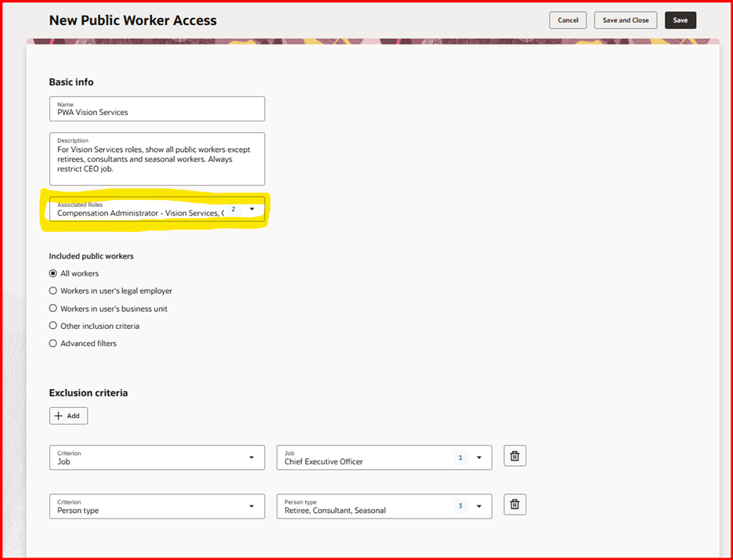Click the Save and Close button
Screen dimensions: 733x560
[x=625, y=20]
